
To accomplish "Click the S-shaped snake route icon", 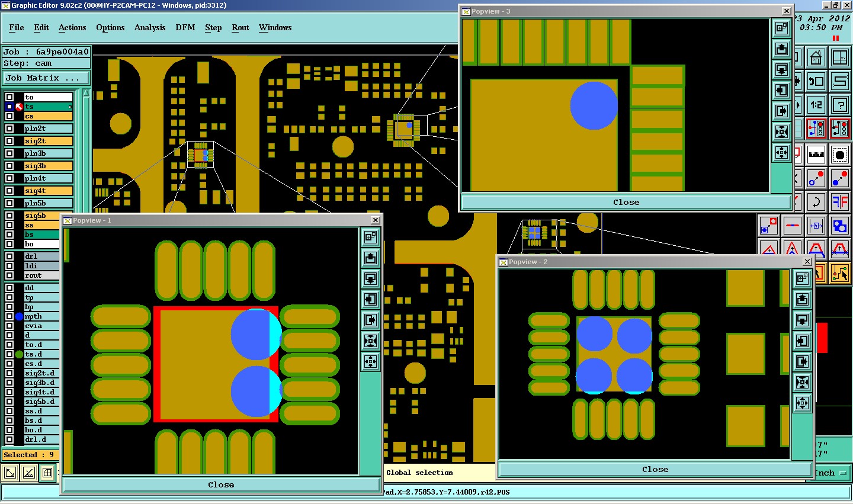I will pos(840,82).
